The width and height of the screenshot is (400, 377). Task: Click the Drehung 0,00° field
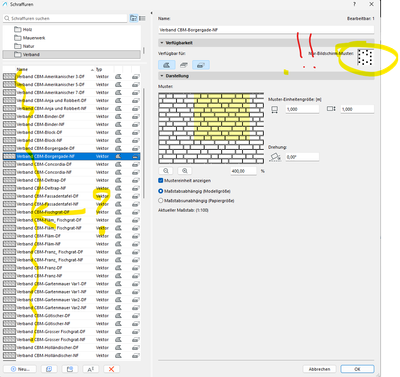302,157
